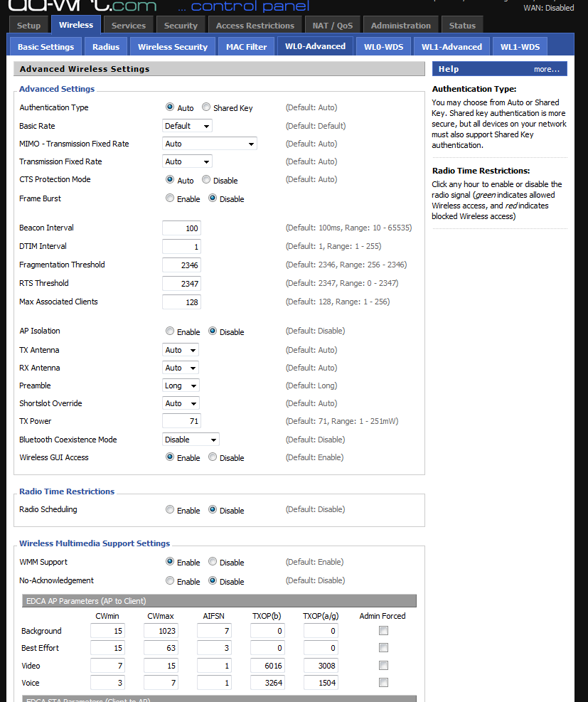
Task: Disable Wireless GUI Access
Action: point(213,457)
